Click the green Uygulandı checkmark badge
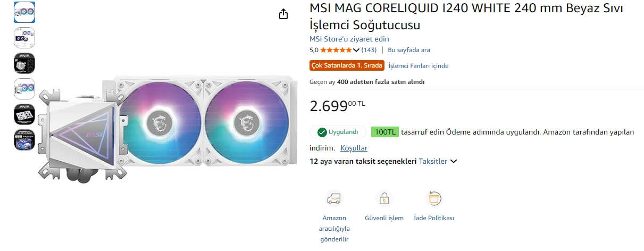This screenshot has height=251, width=644. (x=338, y=132)
